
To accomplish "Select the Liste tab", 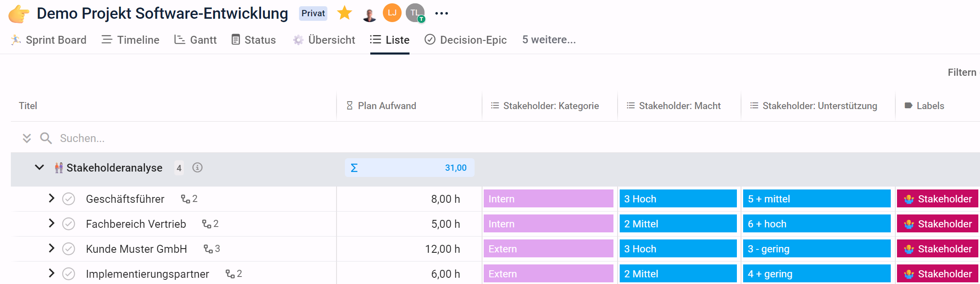I will point(390,40).
